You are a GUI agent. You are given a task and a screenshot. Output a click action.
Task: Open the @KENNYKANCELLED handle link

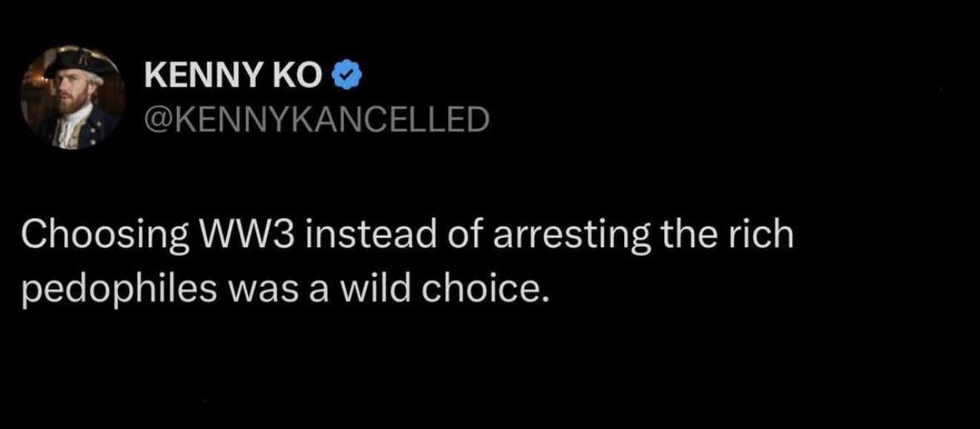[x=316, y=121]
